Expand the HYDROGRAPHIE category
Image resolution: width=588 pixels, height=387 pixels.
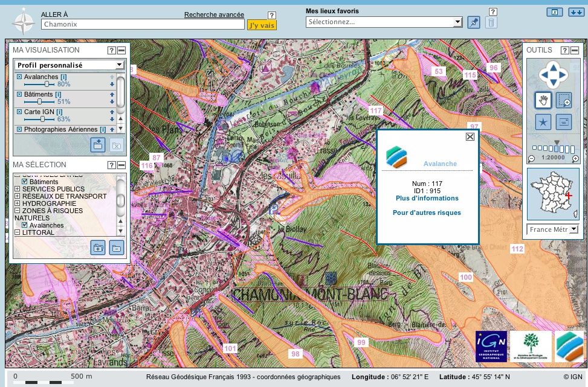[18, 203]
